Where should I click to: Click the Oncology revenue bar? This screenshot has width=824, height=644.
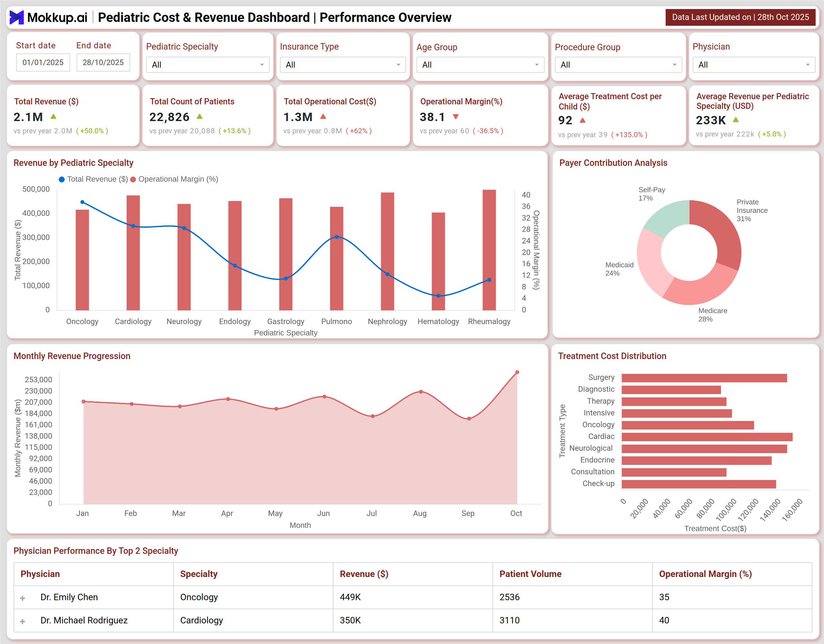82,260
